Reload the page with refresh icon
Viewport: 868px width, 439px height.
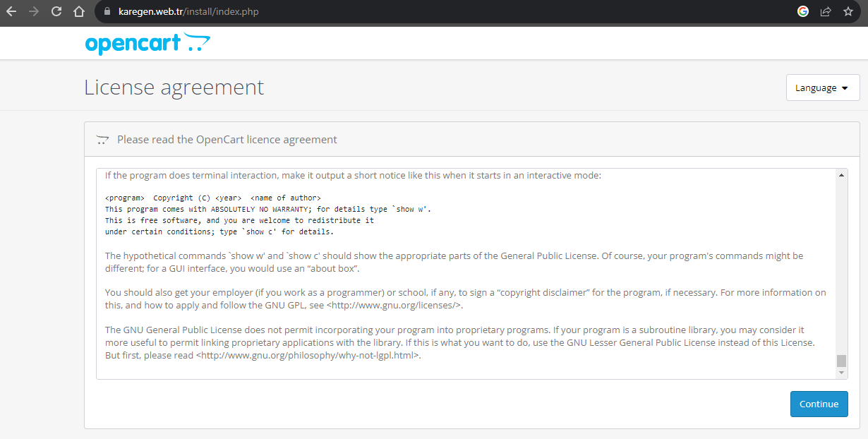(56, 11)
